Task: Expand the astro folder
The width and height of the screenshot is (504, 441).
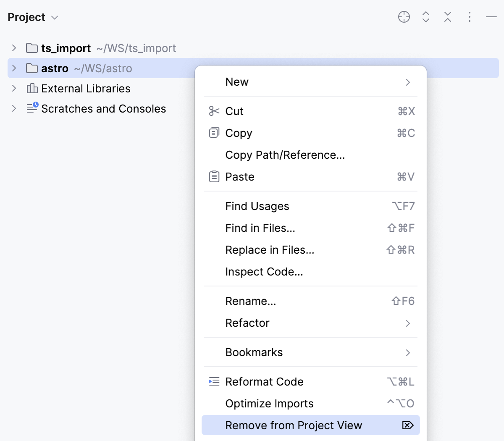Action: pyautogui.click(x=13, y=68)
